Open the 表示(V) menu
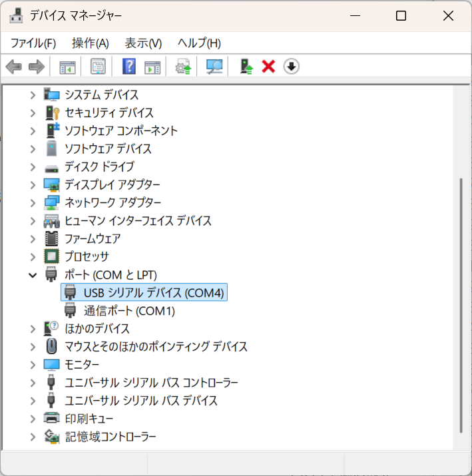This screenshot has height=476, width=472. click(x=143, y=43)
